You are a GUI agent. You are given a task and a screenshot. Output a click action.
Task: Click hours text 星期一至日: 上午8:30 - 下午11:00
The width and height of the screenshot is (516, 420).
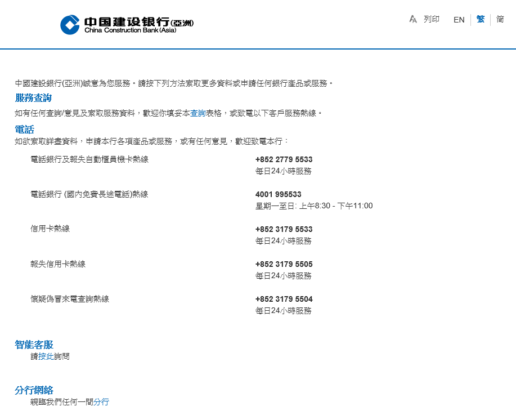(x=314, y=206)
